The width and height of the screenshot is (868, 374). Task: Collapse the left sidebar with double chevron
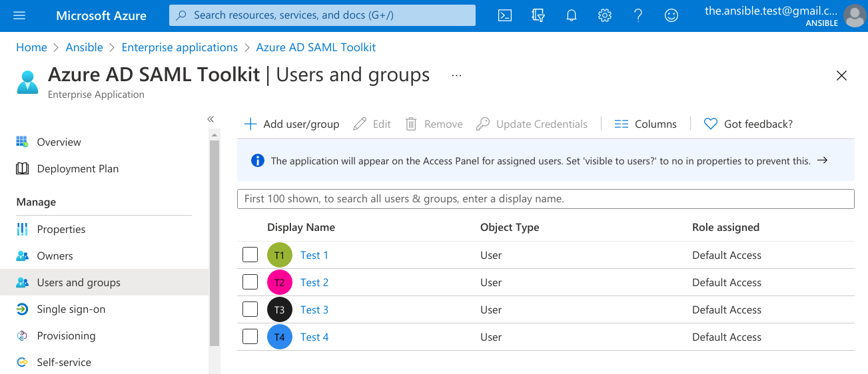coord(211,119)
